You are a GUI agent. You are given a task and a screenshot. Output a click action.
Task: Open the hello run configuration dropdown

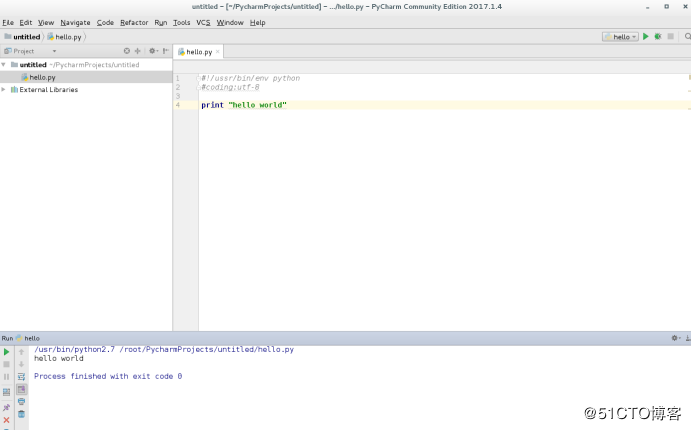pyautogui.click(x=620, y=37)
